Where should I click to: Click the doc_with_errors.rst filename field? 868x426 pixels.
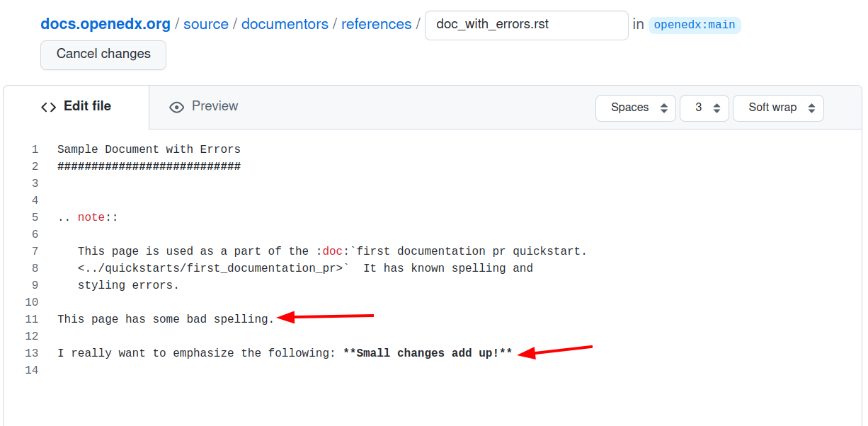click(x=527, y=25)
